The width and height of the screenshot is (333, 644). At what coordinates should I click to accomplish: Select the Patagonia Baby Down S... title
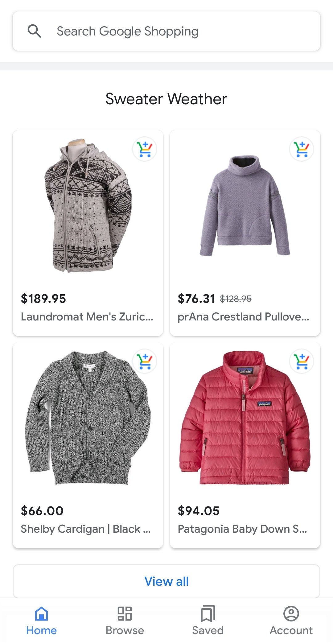(x=242, y=529)
